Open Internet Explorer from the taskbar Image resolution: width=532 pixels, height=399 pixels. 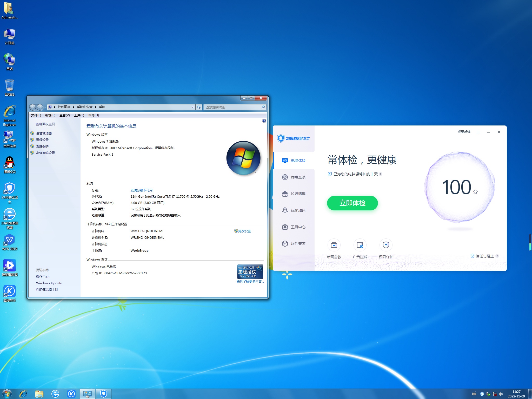point(23,394)
